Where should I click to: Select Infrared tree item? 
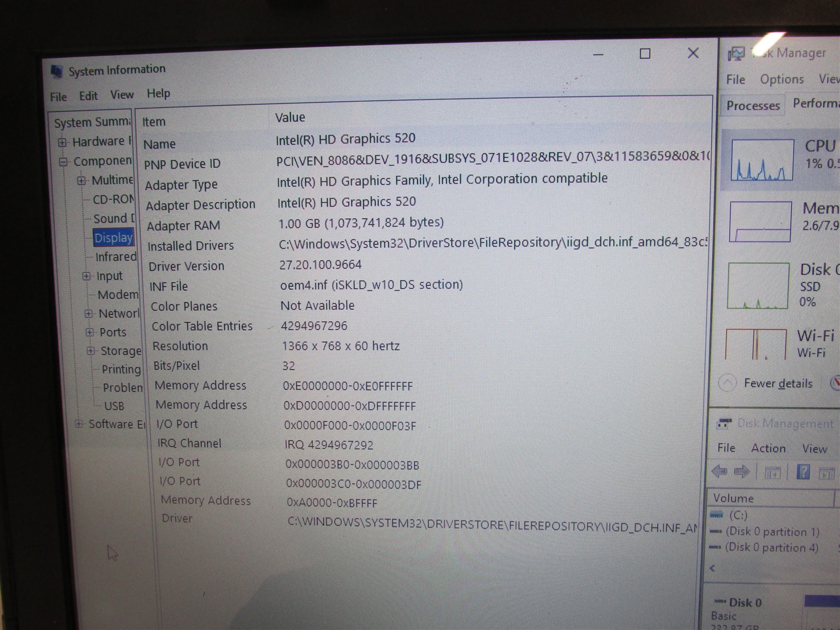click(115, 257)
